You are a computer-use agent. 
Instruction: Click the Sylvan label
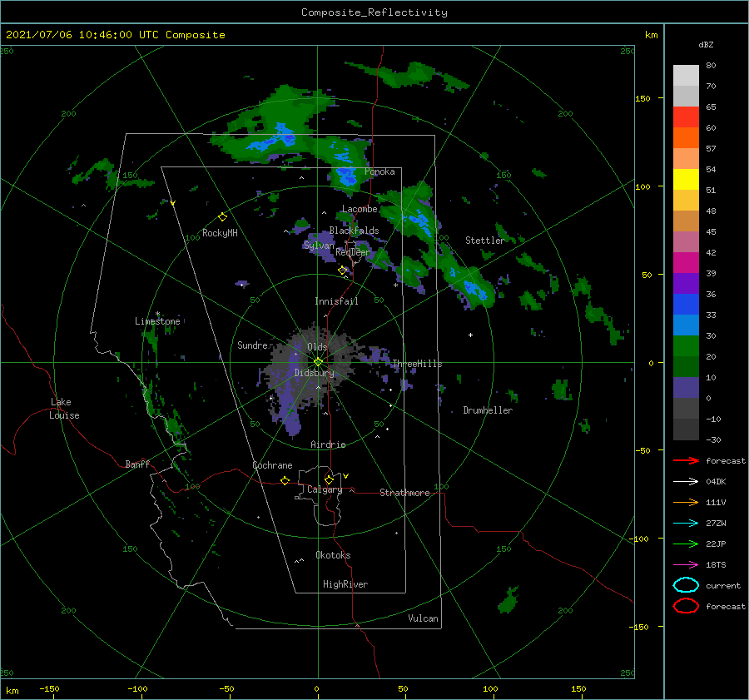[319, 246]
